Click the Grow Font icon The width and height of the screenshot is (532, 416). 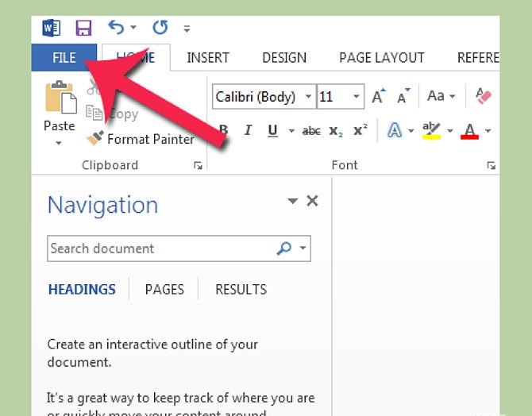click(x=379, y=97)
